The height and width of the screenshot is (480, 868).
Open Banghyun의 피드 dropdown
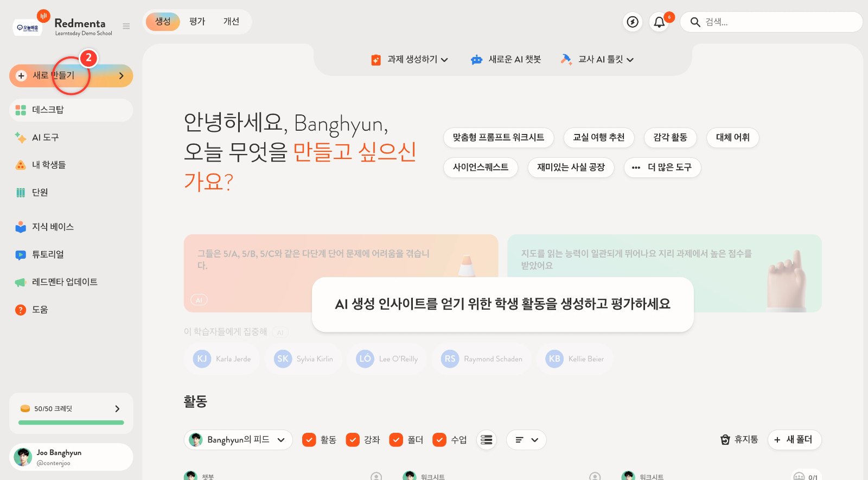pyautogui.click(x=238, y=440)
